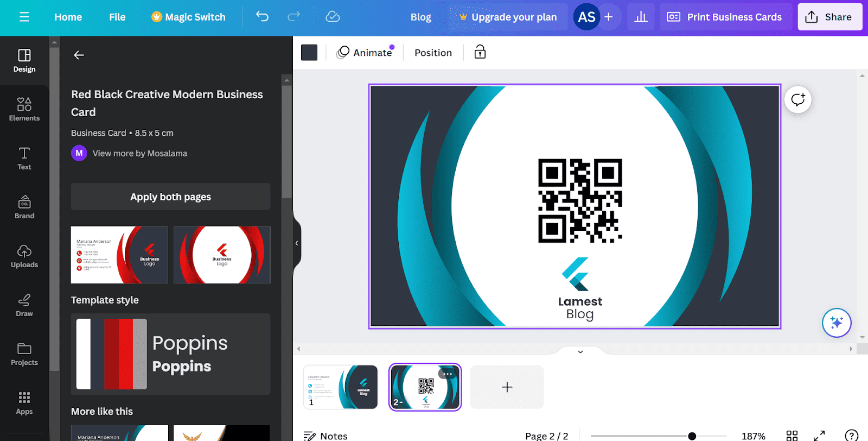Add a new page with plus
Viewport: 868px width, 441px height.
[507, 387]
